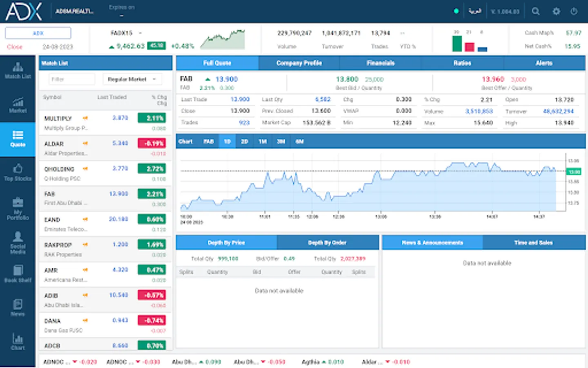Open the News sidebar section

[x=18, y=308]
